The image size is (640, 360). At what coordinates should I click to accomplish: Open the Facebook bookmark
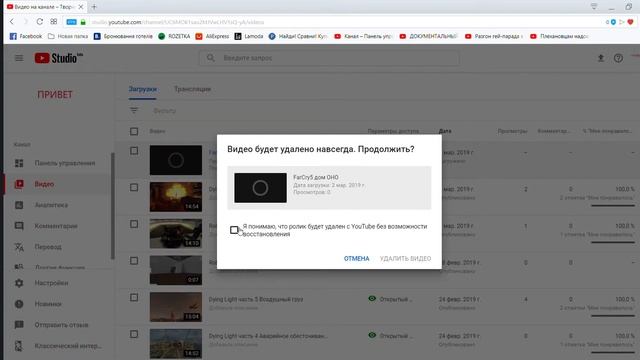[26, 36]
